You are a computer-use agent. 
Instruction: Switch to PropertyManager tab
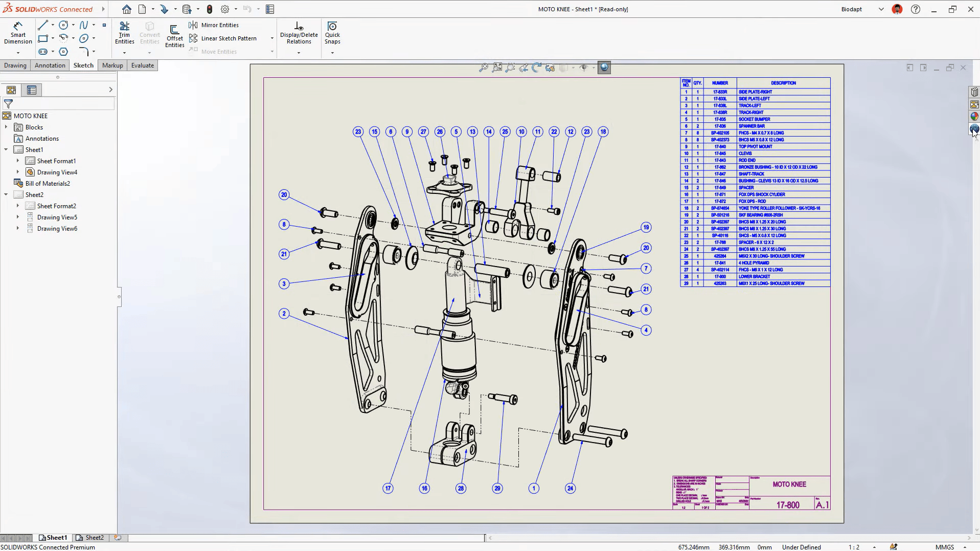(32, 90)
